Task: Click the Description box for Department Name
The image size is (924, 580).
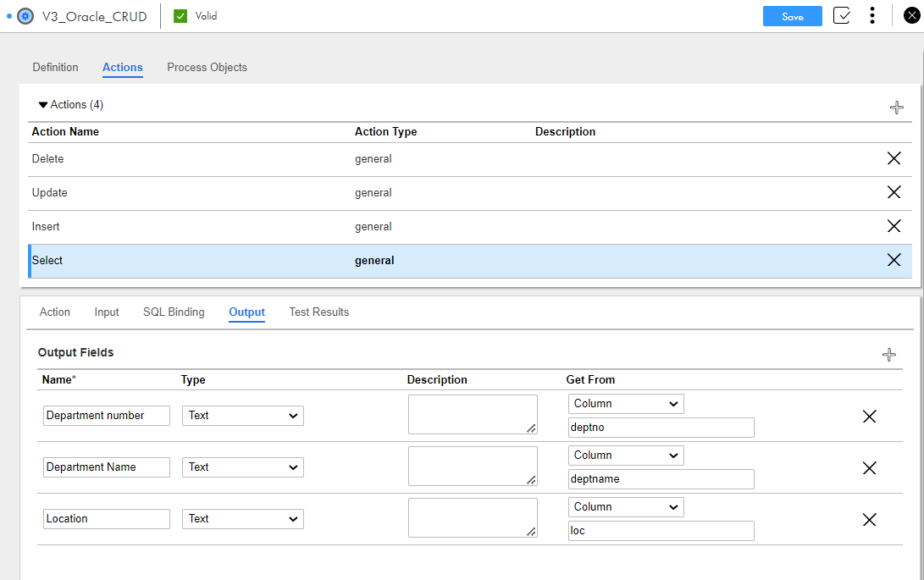Action: point(472,467)
